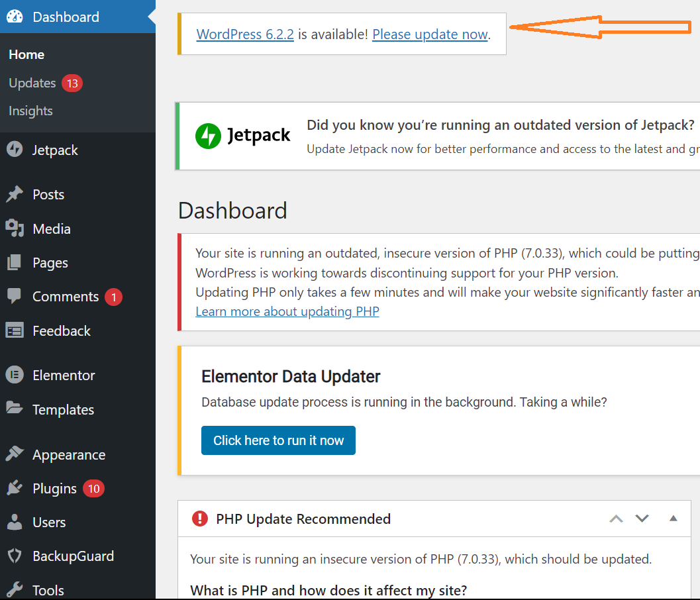The width and height of the screenshot is (700, 600).
Task: Click the Tools wrench icon
Action: click(15, 589)
